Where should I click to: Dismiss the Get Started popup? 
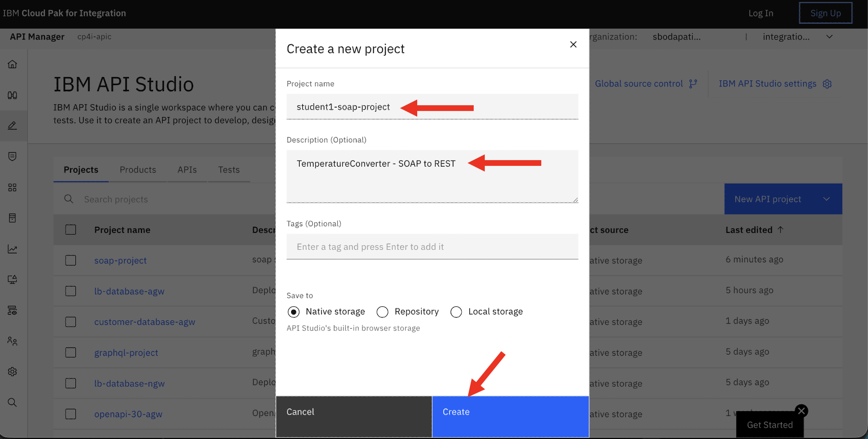tap(802, 410)
